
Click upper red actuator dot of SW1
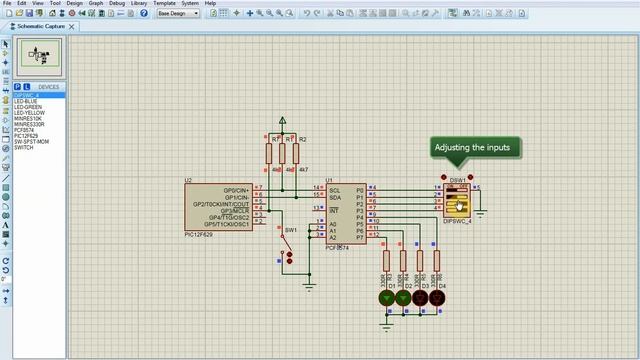pyautogui.click(x=289, y=254)
